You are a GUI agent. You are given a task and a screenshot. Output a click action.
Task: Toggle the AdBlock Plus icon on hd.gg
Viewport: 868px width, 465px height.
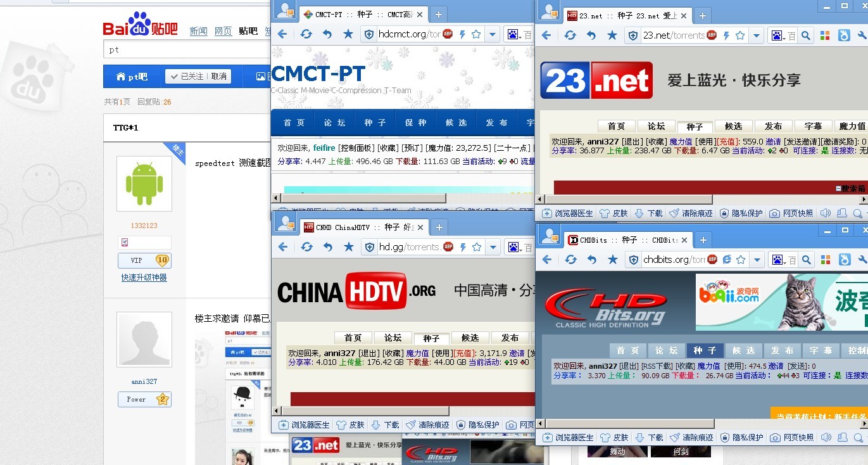[x=448, y=247]
